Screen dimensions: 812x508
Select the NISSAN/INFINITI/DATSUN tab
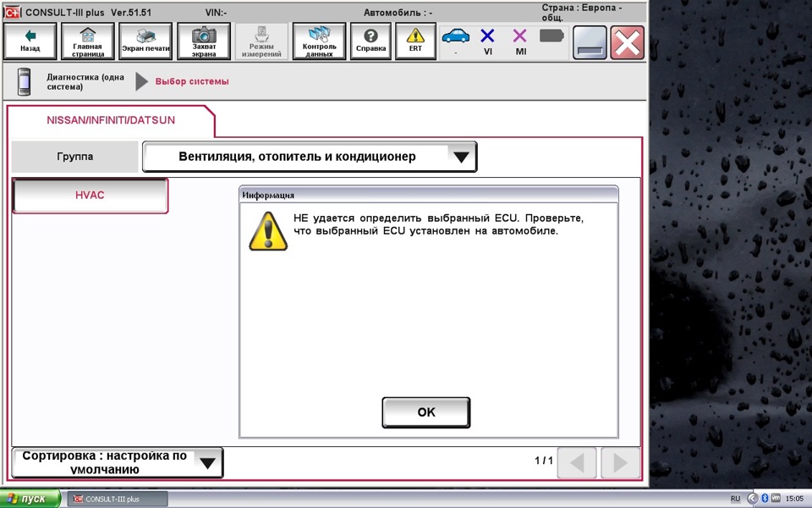point(111,120)
